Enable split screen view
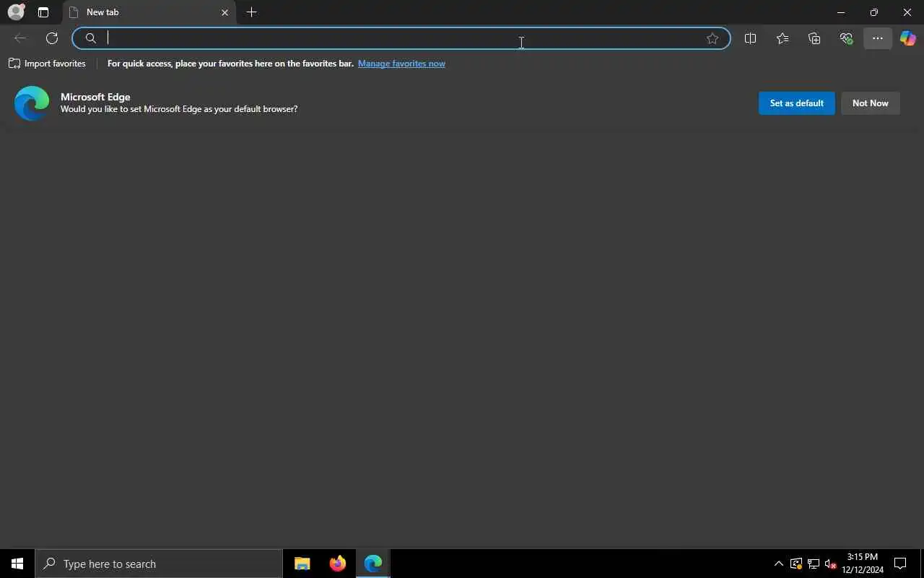 750,38
